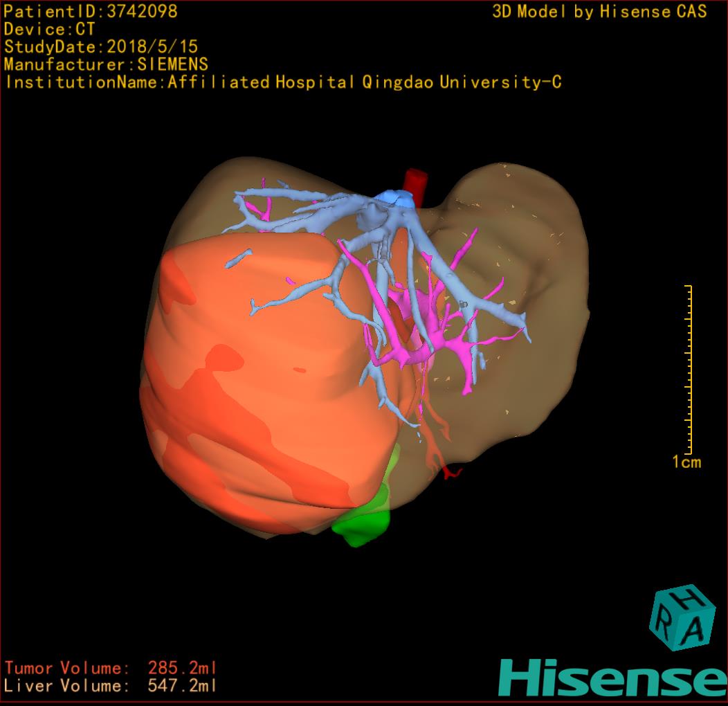Viewport: 728px width, 706px height.
Task: Select the StudyDate 2018/5/15 text
Action: pyautogui.click(x=101, y=47)
